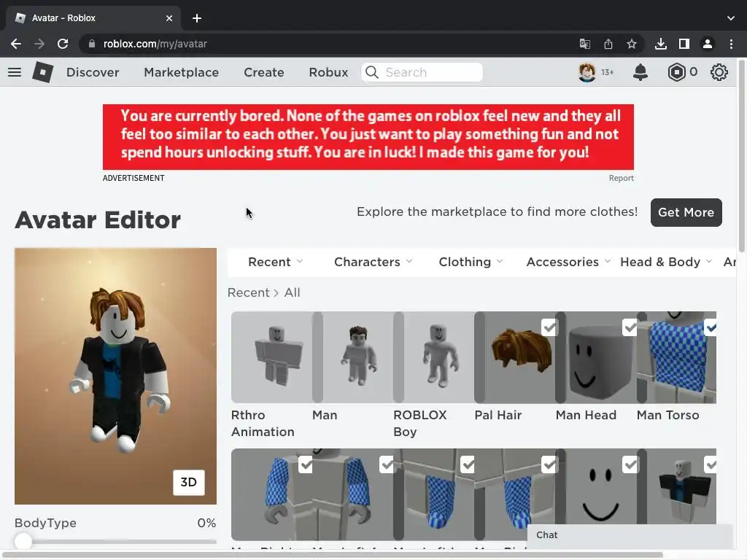Screen dimensions: 747x560
Task: Open the Discover nav item
Action: pyautogui.click(x=93, y=72)
